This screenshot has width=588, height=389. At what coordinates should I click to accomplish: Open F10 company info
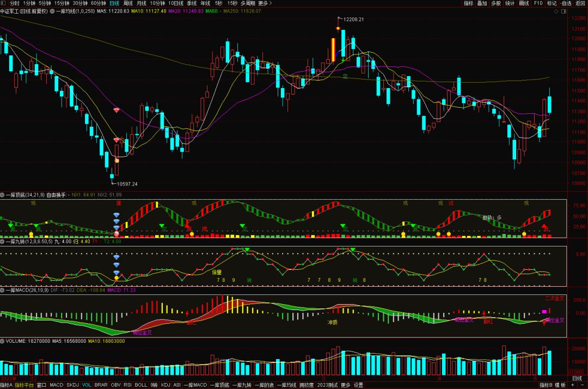(538, 3)
